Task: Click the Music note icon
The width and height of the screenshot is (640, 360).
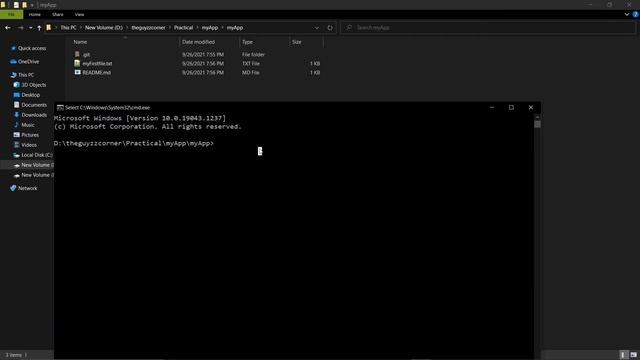Action: point(16,125)
